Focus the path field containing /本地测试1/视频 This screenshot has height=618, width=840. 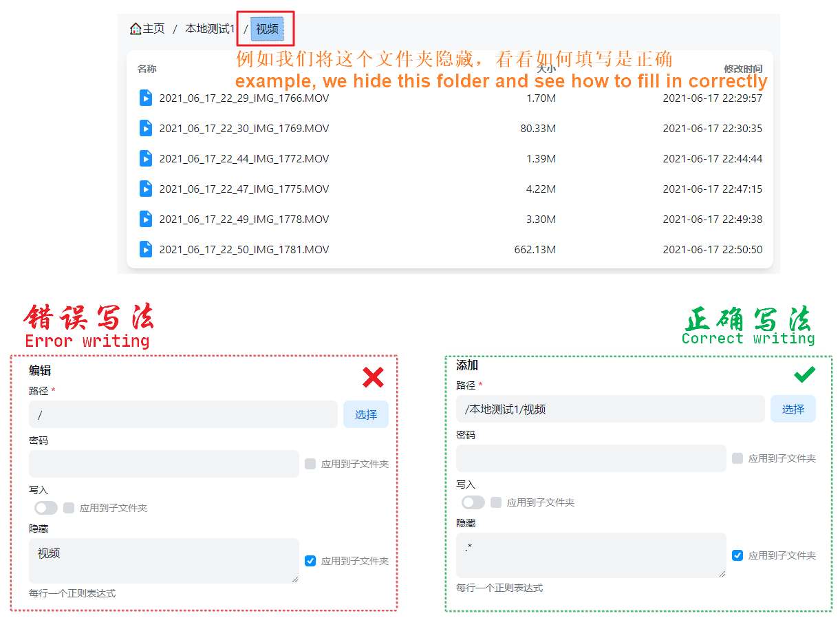pyautogui.click(x=610, y=409)
